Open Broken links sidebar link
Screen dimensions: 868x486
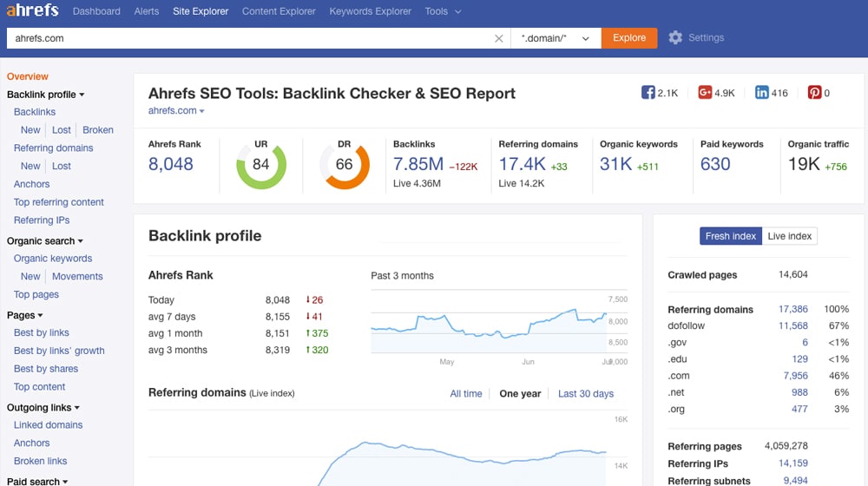[x=41, y=461]
